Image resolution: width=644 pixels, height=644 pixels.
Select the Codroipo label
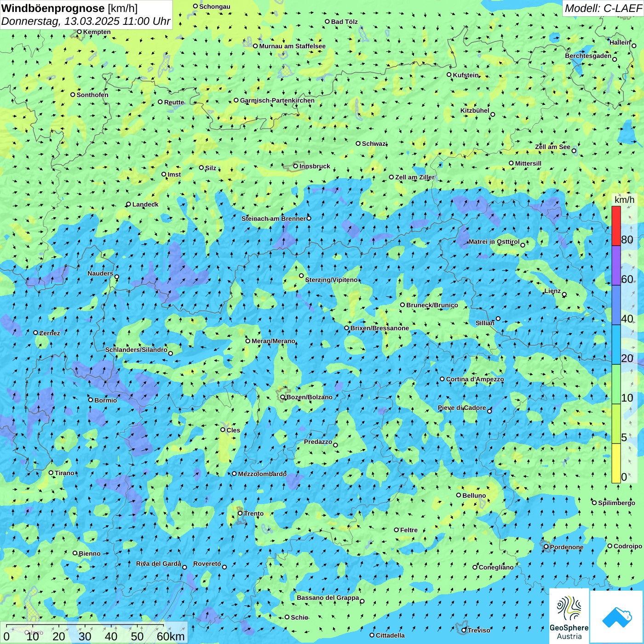pos(628,546)
